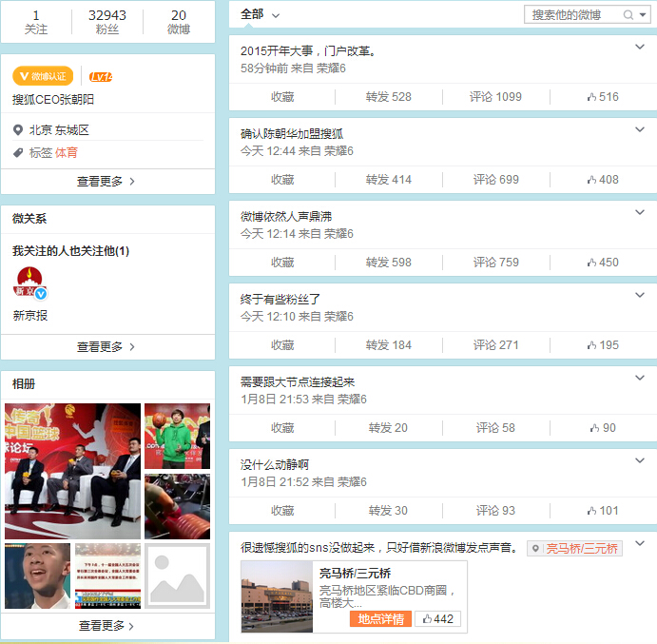This screenshot has height=644, width=657.
Task: Repost via 转发 414
Action: tap(389, 180)
